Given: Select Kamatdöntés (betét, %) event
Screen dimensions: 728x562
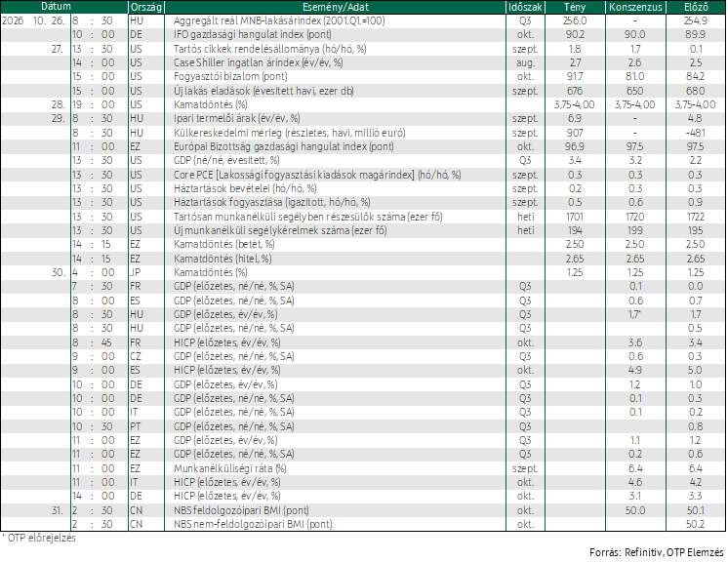Looking at the screenshot, I should pyautogui.click(x=223, y=244).
